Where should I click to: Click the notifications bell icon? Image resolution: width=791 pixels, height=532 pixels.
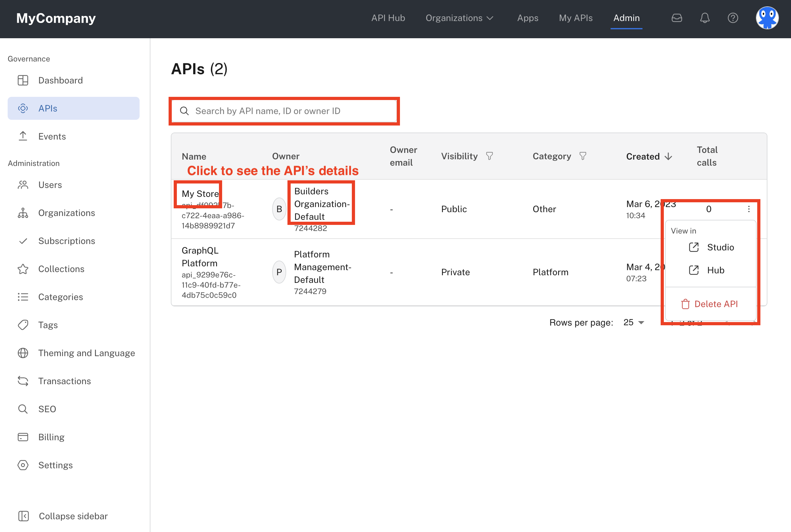(705, 18)
